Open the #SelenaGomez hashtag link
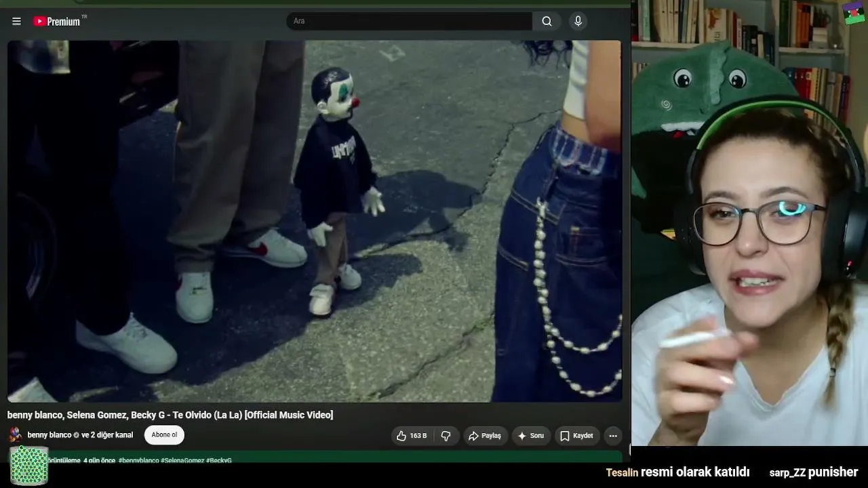Screen dimensions: 868x488 coord(182,461)
